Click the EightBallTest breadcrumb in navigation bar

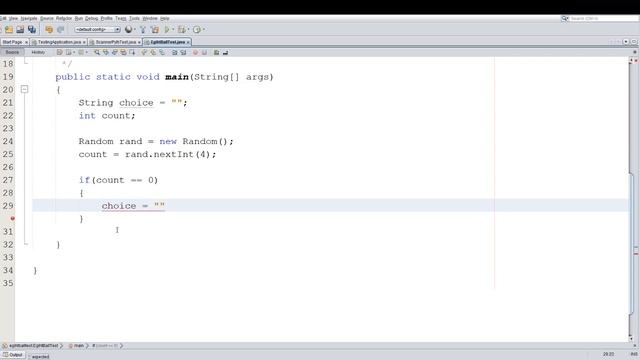pos(31,346)
